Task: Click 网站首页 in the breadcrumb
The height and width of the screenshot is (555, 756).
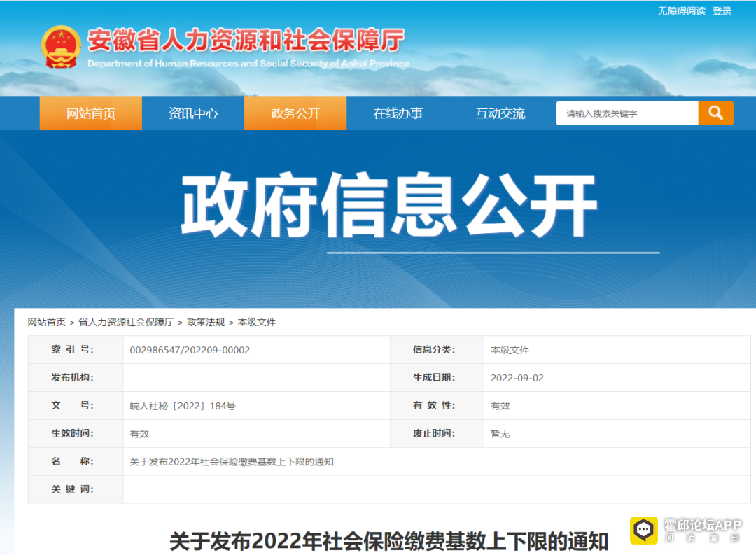Action: tap(46, 322)
